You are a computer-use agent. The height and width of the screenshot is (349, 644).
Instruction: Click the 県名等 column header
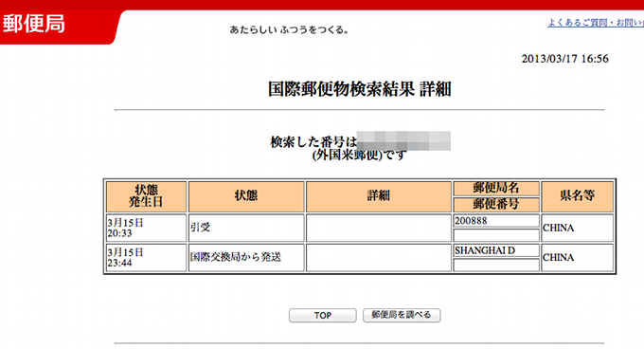click(x=577, y=196)
